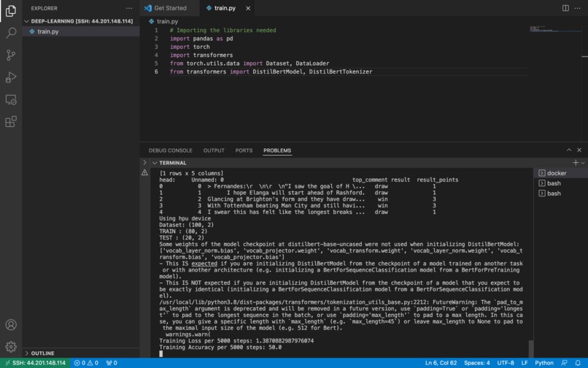Open the DEBUG CONSOLE panel tab
Viewport: 588px width, 368px height.
pyautogui.click(x=170, y=150)
